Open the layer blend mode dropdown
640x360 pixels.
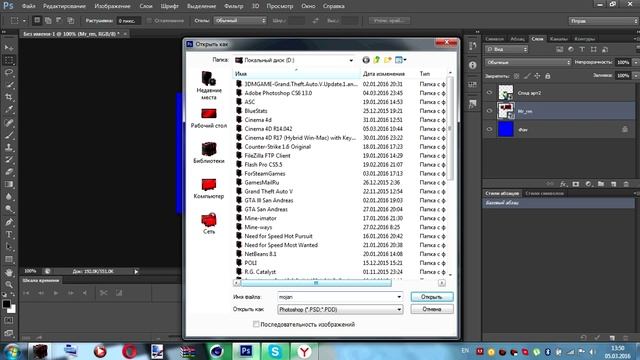coord(528,62)
